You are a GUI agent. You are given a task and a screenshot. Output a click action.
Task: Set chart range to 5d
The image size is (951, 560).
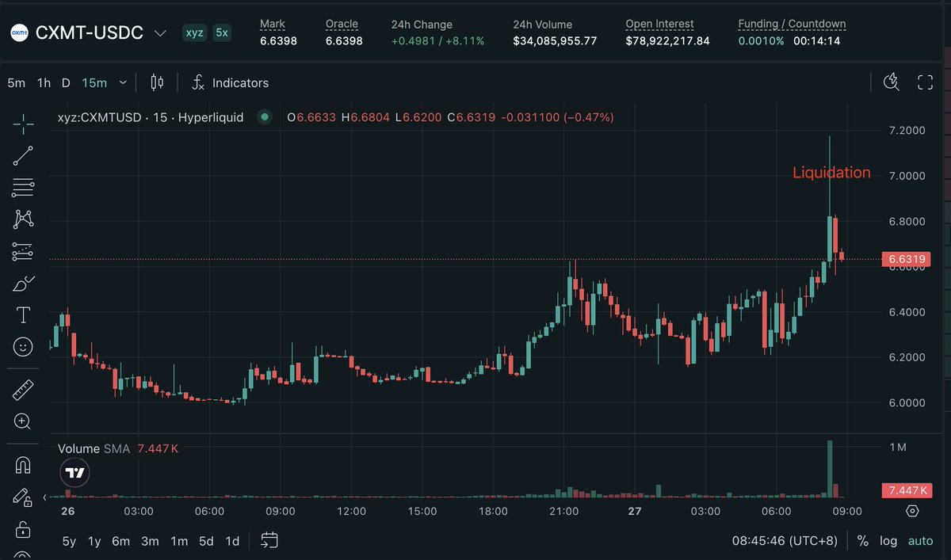pyautogui.click(x=206, y=541)
